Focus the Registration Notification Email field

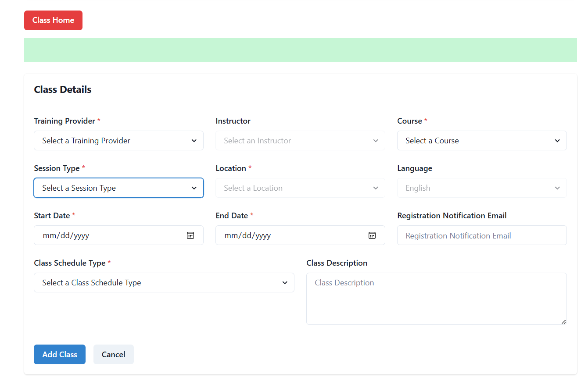point(481,235)
